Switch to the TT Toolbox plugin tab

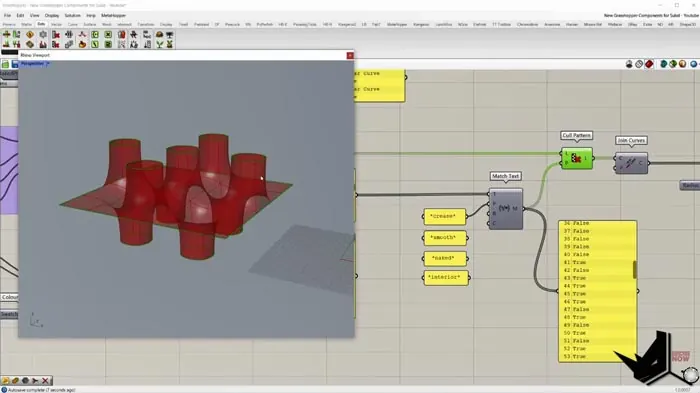click(x=501, y=24)
